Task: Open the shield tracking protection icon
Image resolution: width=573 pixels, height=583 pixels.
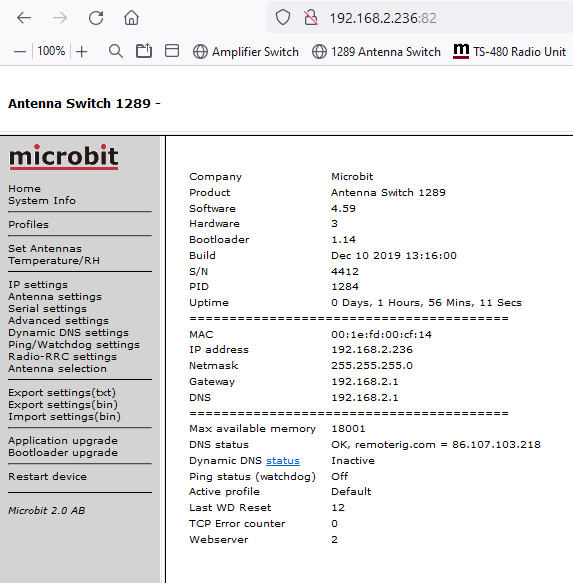Action: (x=283, y=17)
